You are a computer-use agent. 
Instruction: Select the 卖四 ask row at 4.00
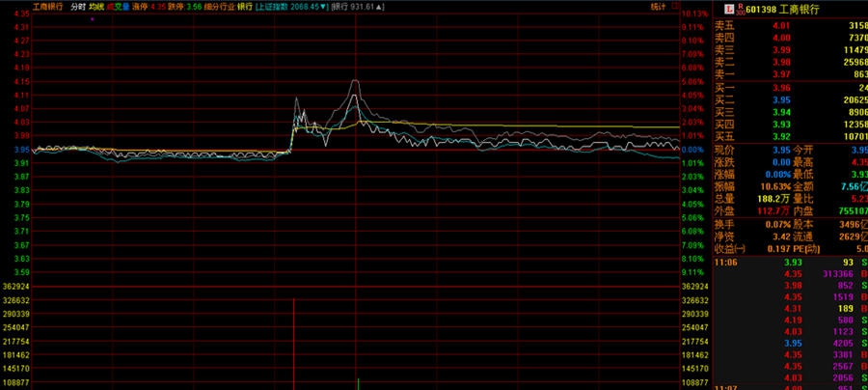point(791,38)
